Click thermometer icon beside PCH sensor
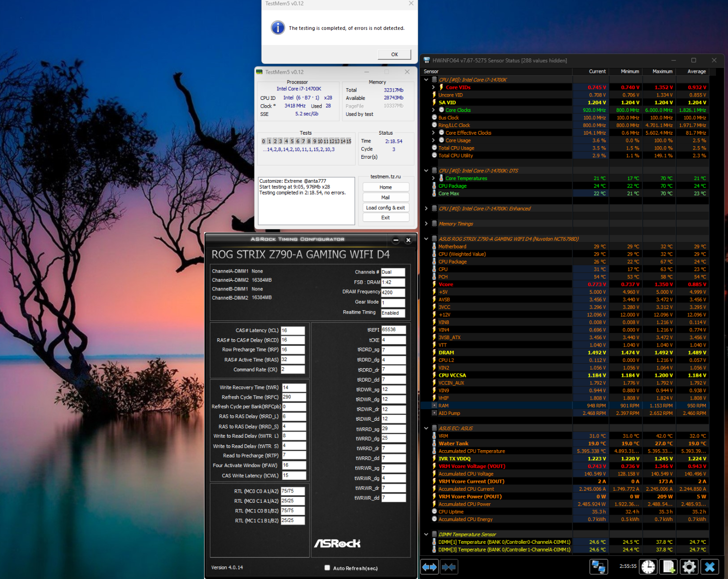Viewport: 728px width, 579px height. click(x=434, y=277)
